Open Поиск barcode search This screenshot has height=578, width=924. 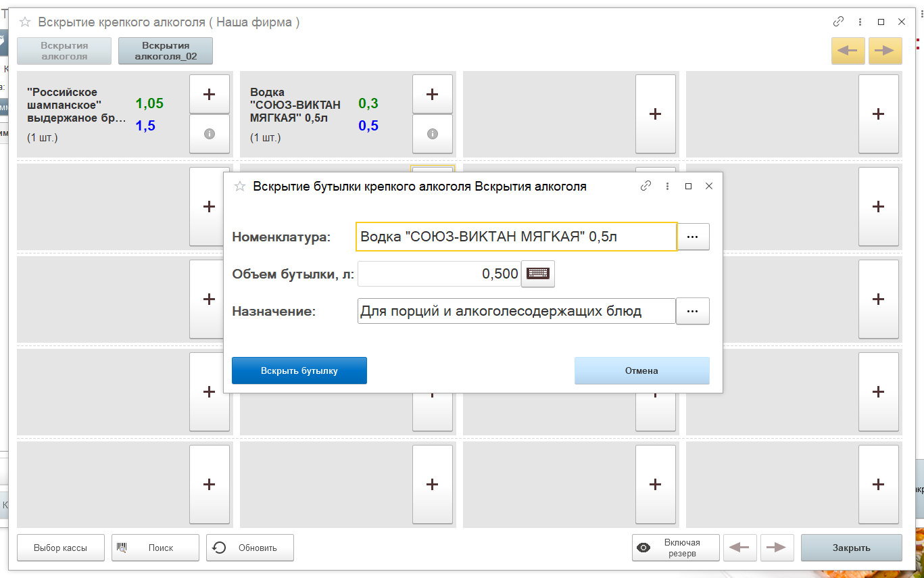(155, 548)
